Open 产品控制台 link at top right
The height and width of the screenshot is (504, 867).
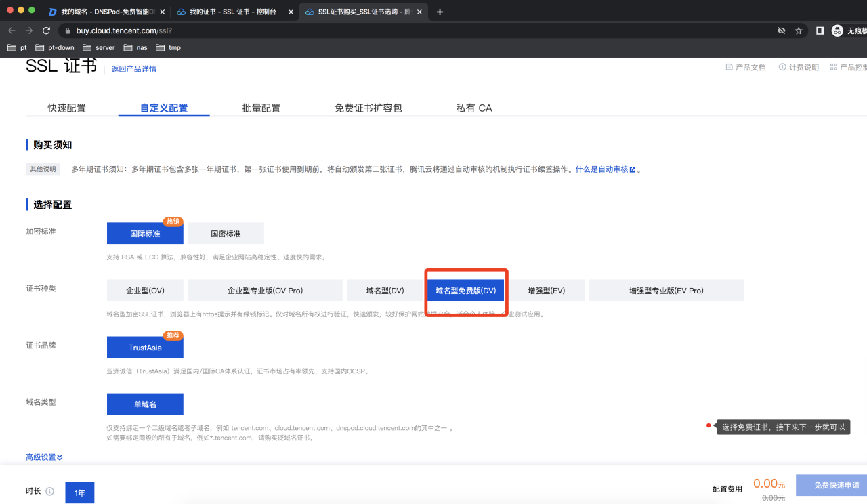click(x=849, y=67)
